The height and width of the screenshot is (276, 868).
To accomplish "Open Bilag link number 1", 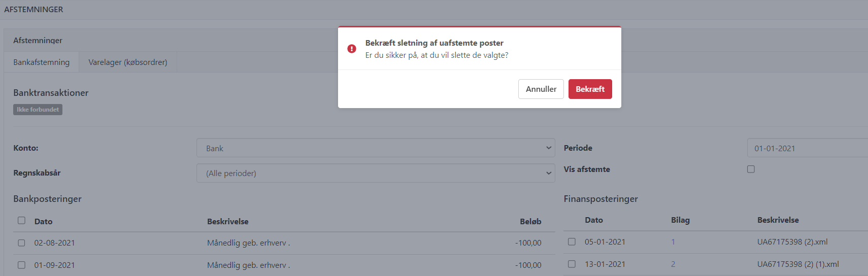I will click(x=673, y=242).
